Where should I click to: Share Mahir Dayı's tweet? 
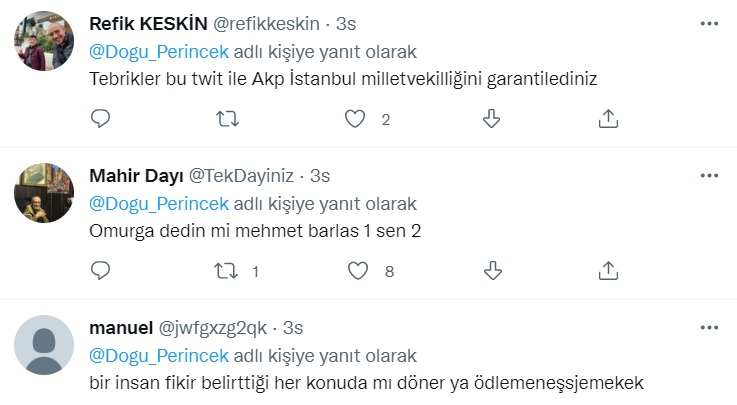[x=607, y=270]
